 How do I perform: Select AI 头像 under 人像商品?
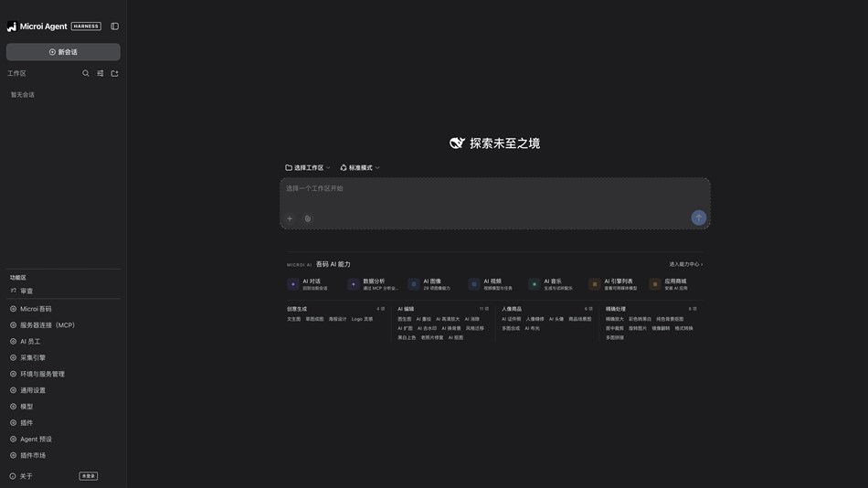point(556,319)
